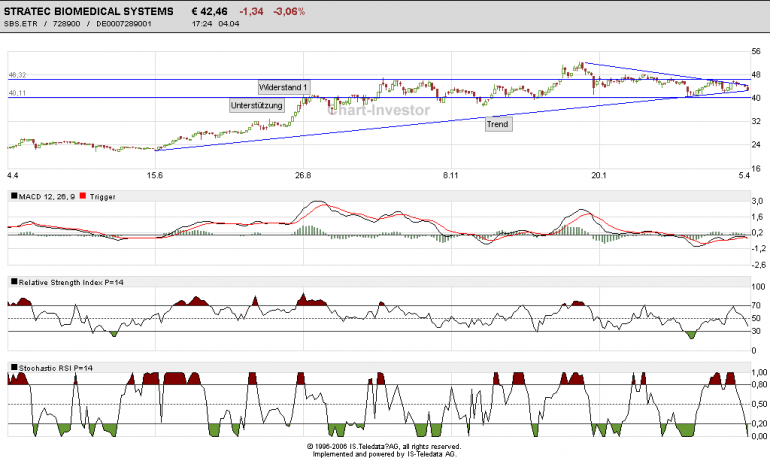Click the -2,6 MACD axis label

pos(759,265)
